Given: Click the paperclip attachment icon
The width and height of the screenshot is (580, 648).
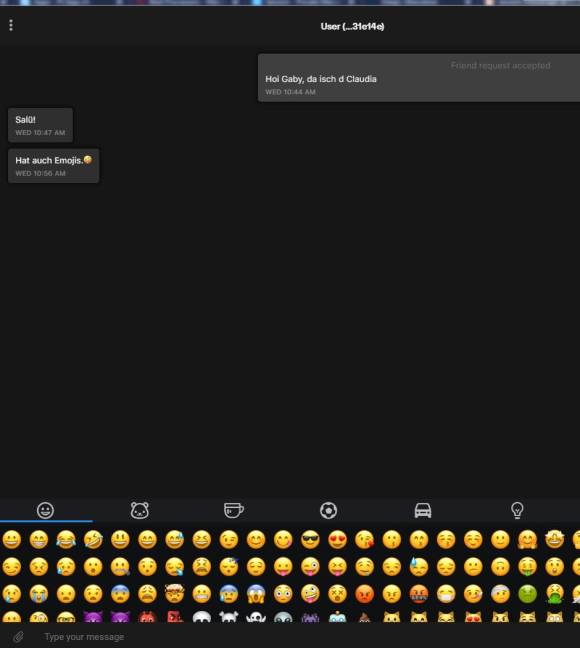Looking at the screenshot, I should pyautogui.click(x=18, y=636).
